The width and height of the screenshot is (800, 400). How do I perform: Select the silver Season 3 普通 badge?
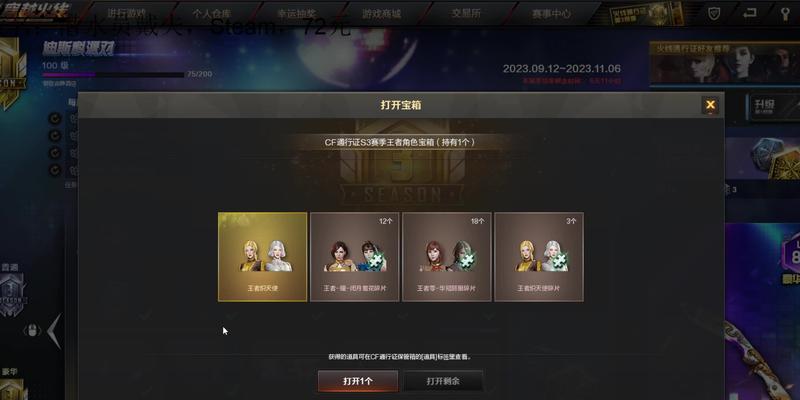click(11, 294)
